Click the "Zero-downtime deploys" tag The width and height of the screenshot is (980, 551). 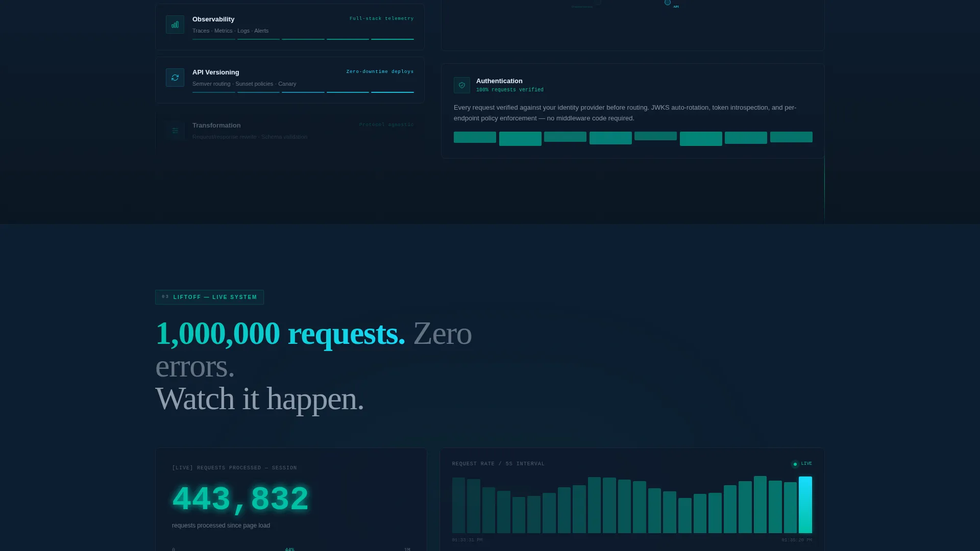click(380, 71)
